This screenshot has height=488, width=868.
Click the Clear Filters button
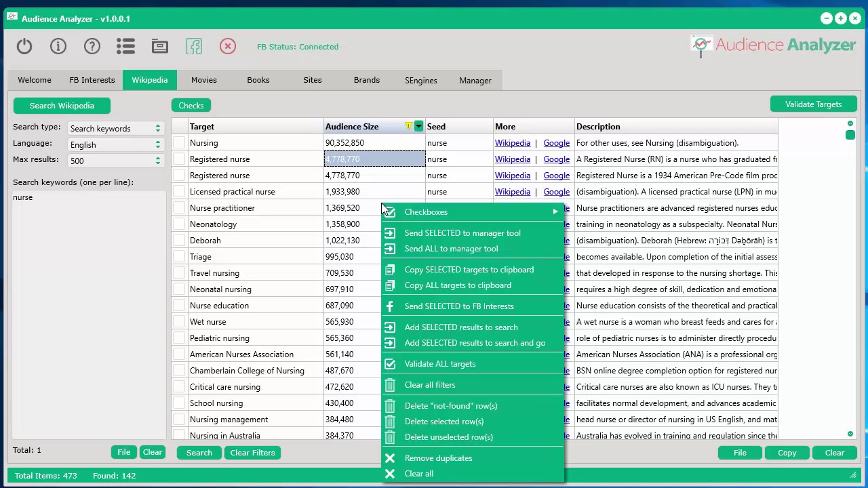click(252, 453)
